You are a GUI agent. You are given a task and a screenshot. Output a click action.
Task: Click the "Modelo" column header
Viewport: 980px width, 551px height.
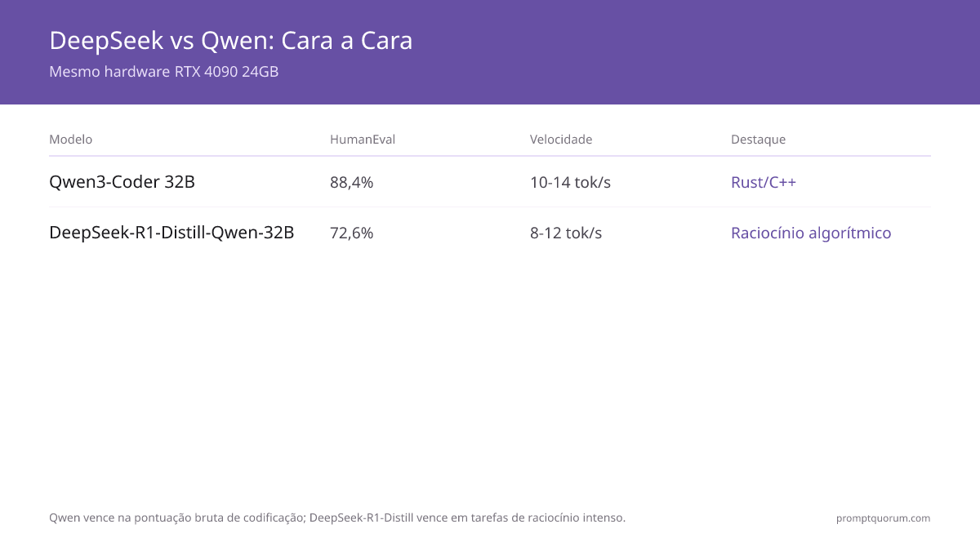pyautogui.click(x=71, y=140)
